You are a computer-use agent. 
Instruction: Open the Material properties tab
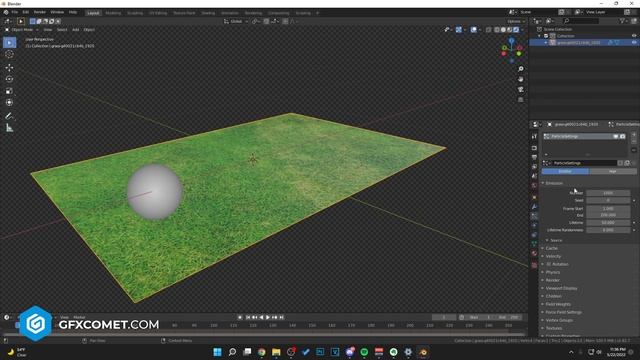pyautogui.click(x=534, y=253)
